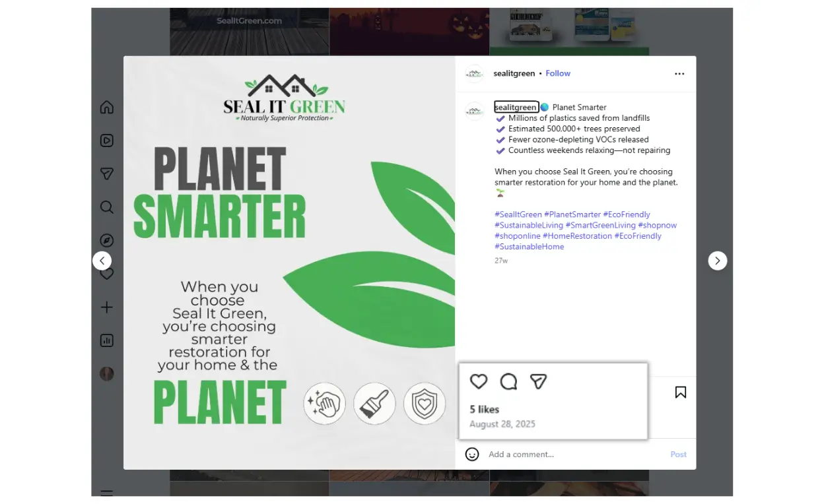The height and width of the screenshot is (504, 824).
Task: Like the post with heart icon
Action: pyautogui.click(x=479, y=381)
